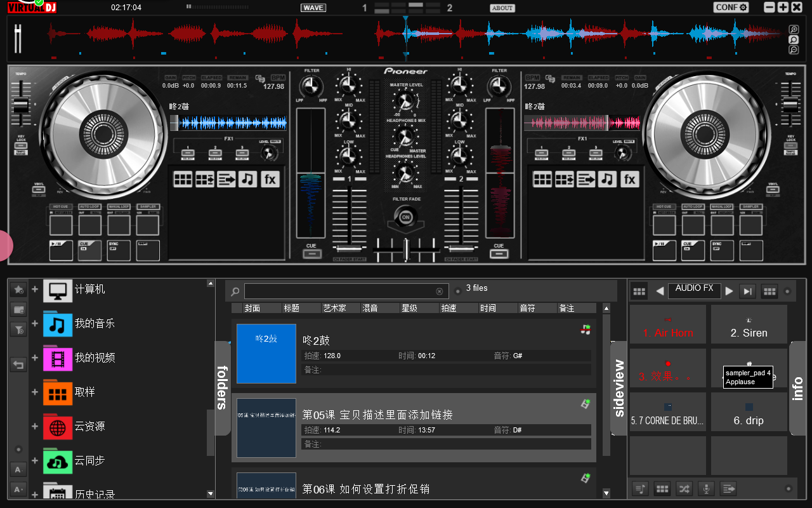Open the playlist arrow panel on deck 2
This screenshot has width=812, height=508.
586,179
